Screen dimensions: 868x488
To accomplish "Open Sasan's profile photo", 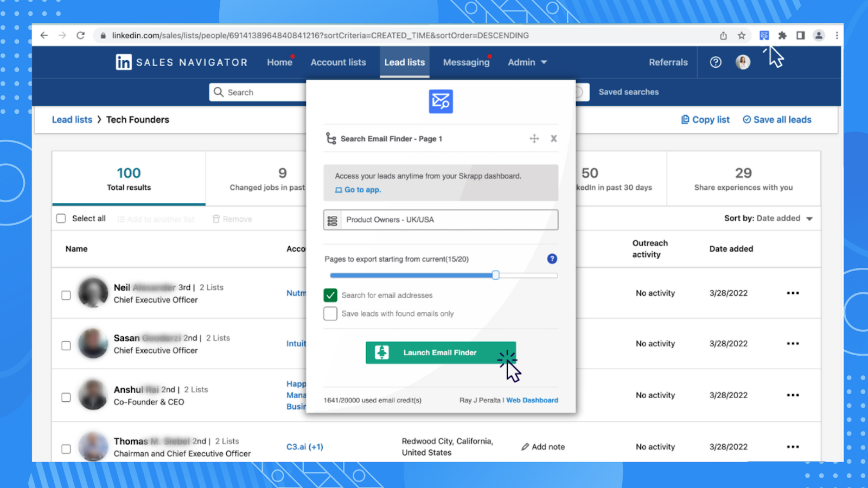I will (93, 343).
